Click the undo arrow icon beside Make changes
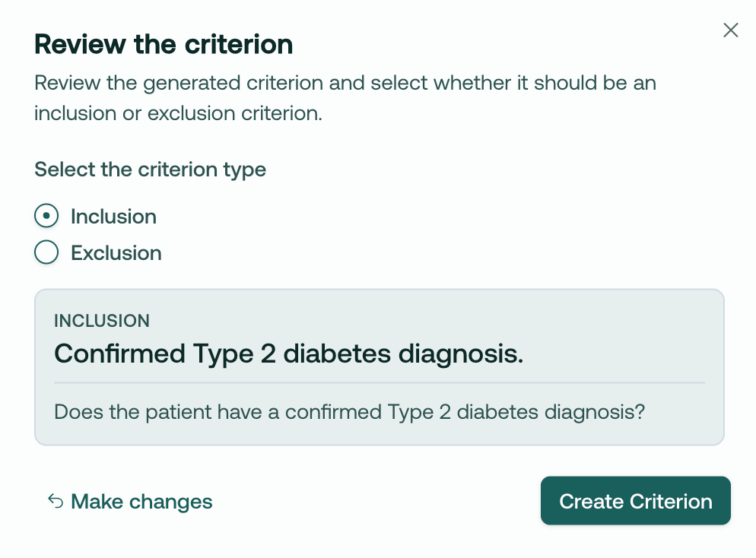 coord(56,501)
